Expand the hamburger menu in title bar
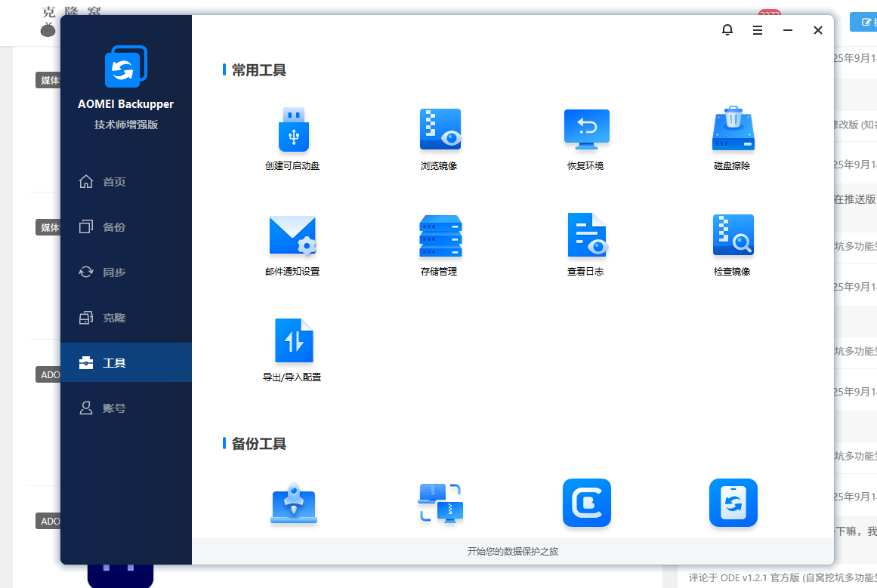877x588 pixels. [x=758, y=30]
